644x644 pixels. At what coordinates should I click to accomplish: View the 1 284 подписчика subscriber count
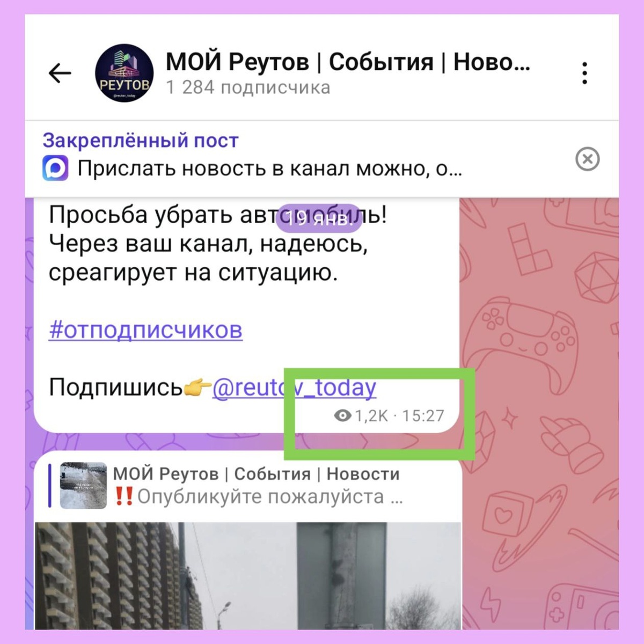coord(248,87)
